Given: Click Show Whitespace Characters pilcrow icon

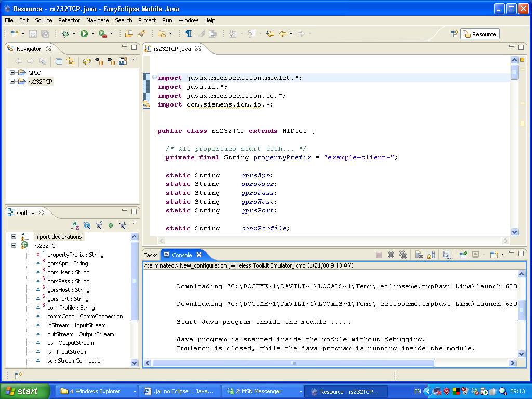Looking at the screenshot, I should click(189, 34).
